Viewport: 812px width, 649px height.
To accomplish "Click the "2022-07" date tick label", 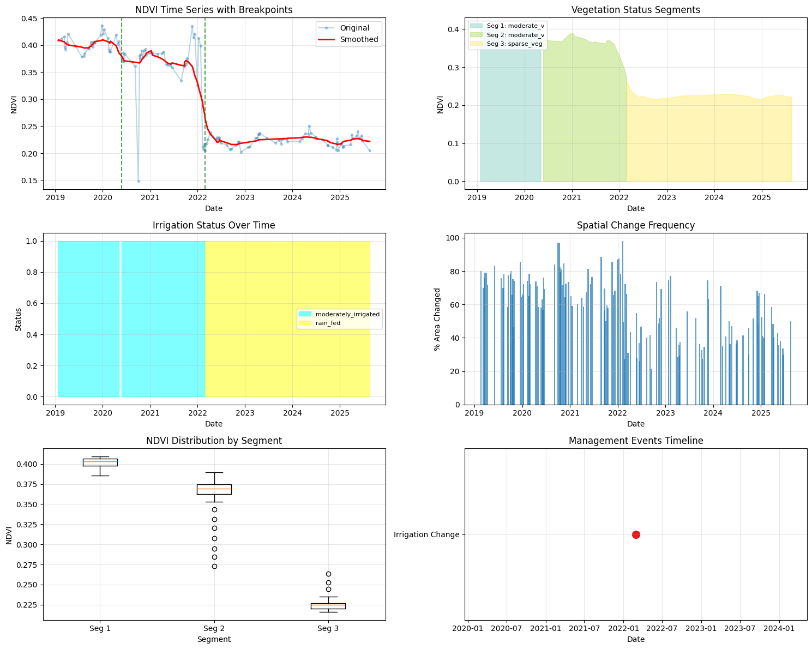I will (x=662, y=628).
